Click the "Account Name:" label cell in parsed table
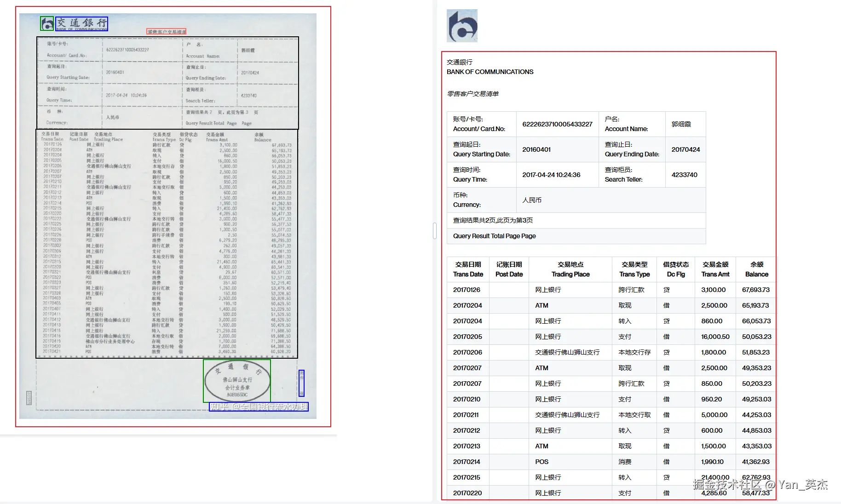Viewport: 841px width, 504px height. pos(632,124)
